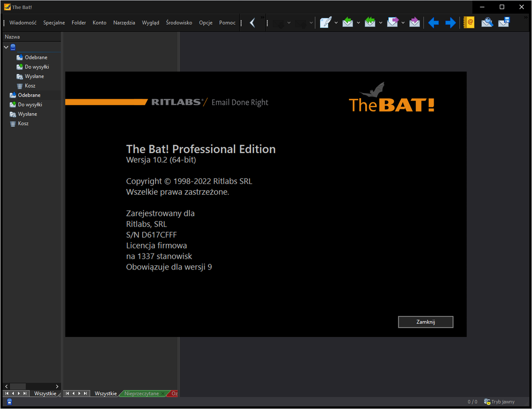
Task: Open the address book icon
Action: click(x=469, y=22)
